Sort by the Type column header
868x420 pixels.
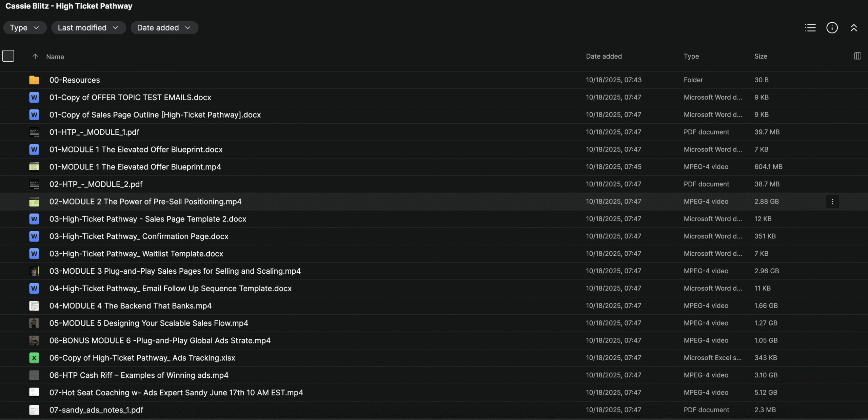point(691,56)
